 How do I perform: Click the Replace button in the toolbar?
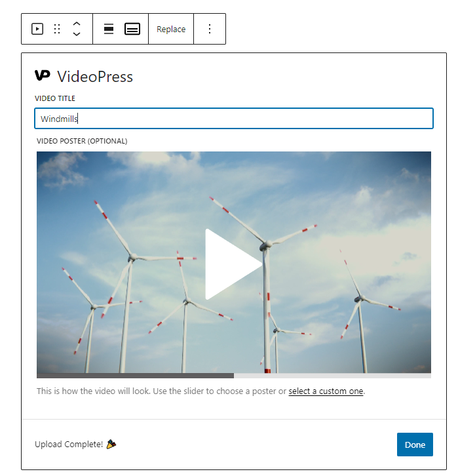[171, 29]
